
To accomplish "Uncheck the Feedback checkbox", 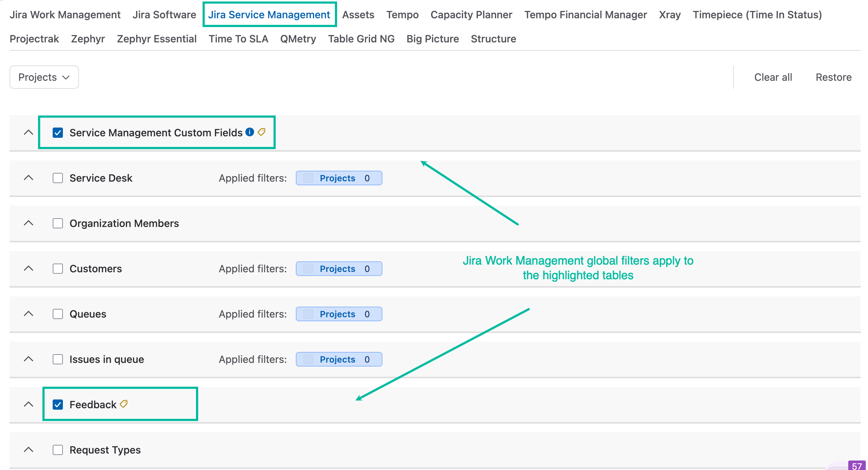I will 58,405.
